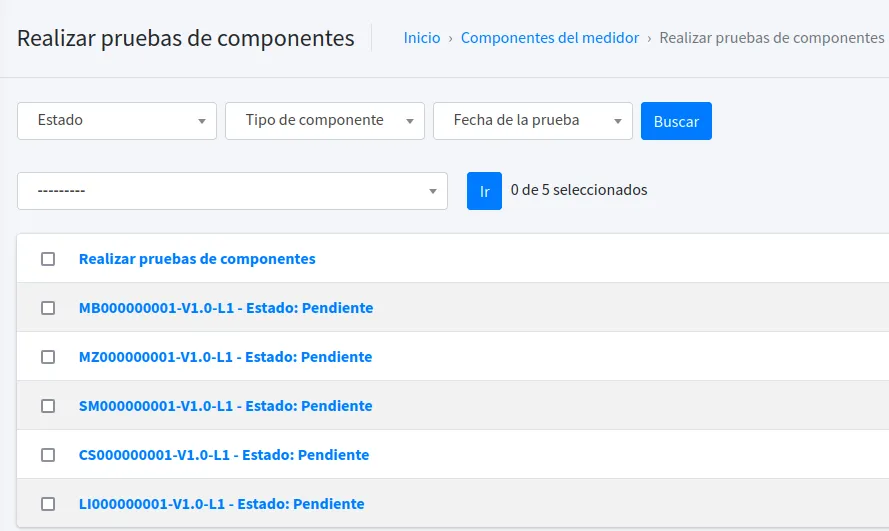The width and height of the screenshot is (889, 531).
Task: Open the Fecha de la prueba dropdown
Action: (x=532, y=121)
